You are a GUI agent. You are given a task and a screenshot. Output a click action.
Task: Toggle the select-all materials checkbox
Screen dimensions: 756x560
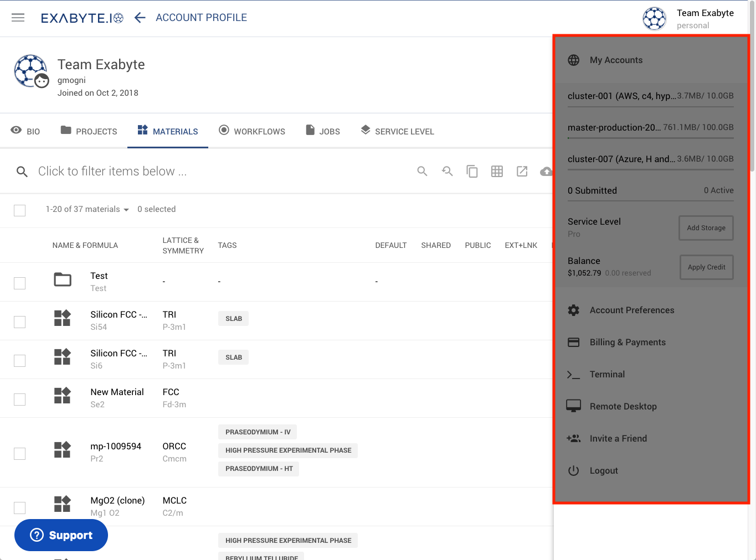point(20,210)
